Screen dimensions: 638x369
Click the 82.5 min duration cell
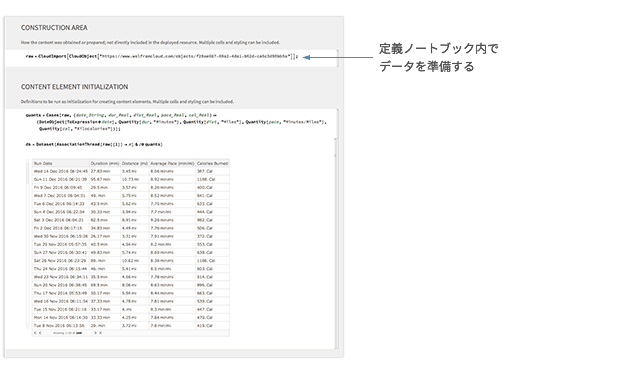coord(105,220)
